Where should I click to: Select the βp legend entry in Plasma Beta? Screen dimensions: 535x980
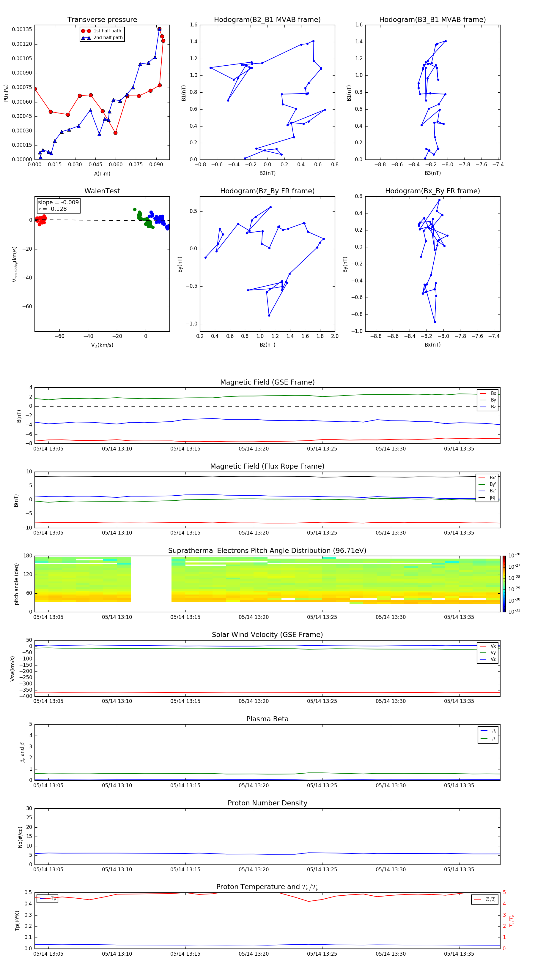pyautogui.click(x=489, y=731)
